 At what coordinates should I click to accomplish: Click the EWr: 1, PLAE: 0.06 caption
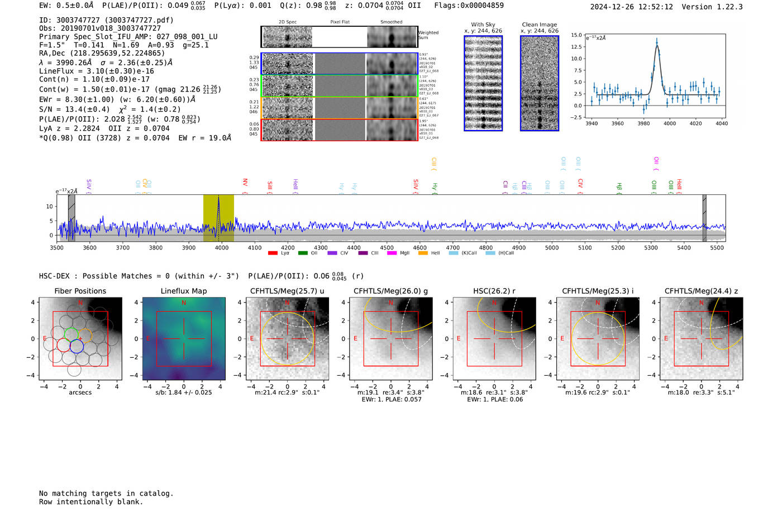494,400
